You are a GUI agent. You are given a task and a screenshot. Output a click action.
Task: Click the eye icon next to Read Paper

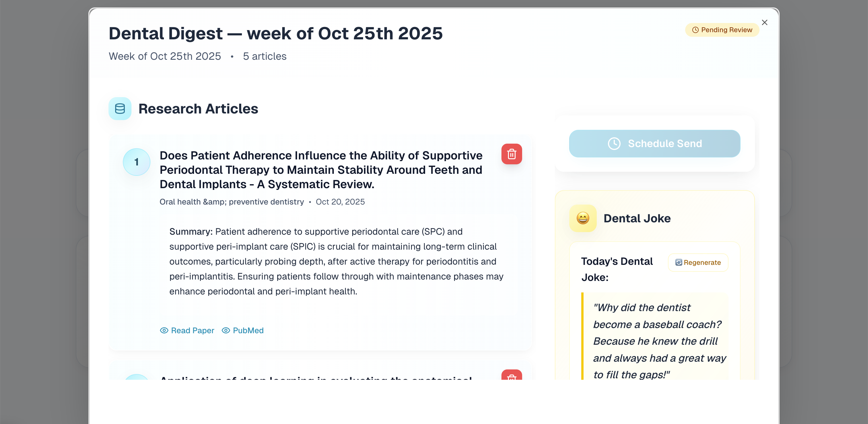tap(164, 331)
